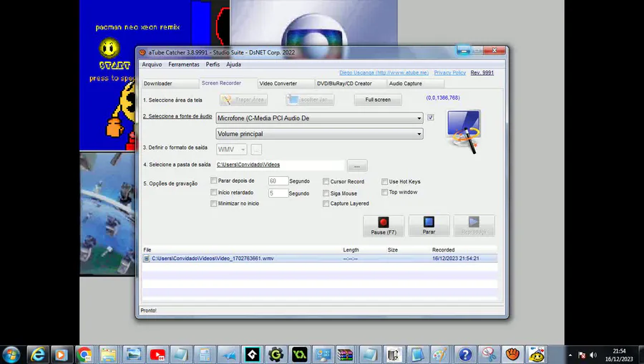Open the Microfone audio source dropdown
The width and height of the screenshot is (644, 364).
(x=320, y=118)
